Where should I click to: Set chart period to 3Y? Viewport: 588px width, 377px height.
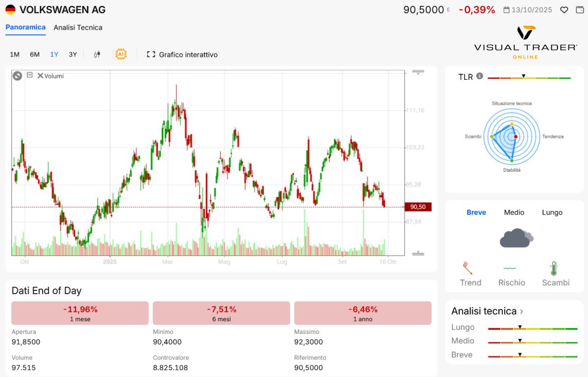[x=73, y=54]
